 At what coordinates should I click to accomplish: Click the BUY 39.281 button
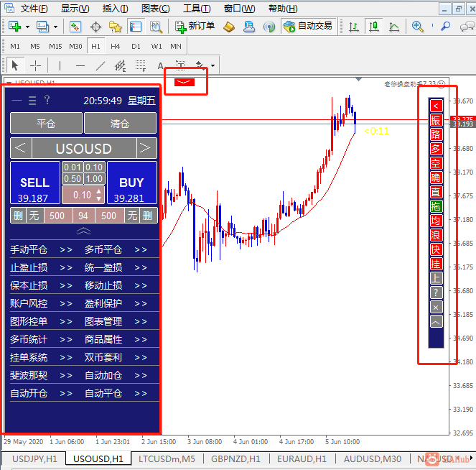132,183
